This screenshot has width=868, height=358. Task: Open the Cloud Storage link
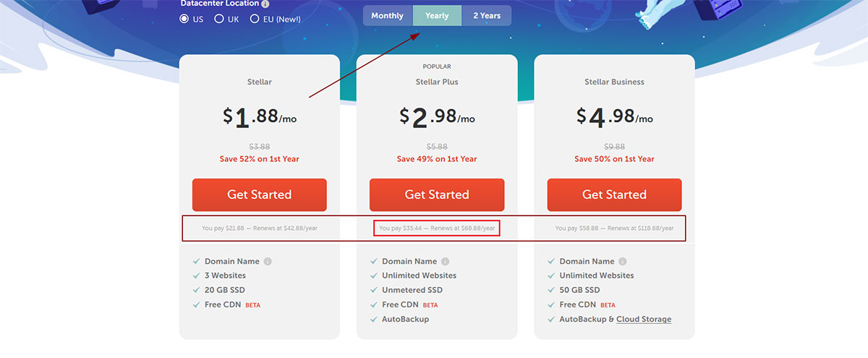(644, 319)
